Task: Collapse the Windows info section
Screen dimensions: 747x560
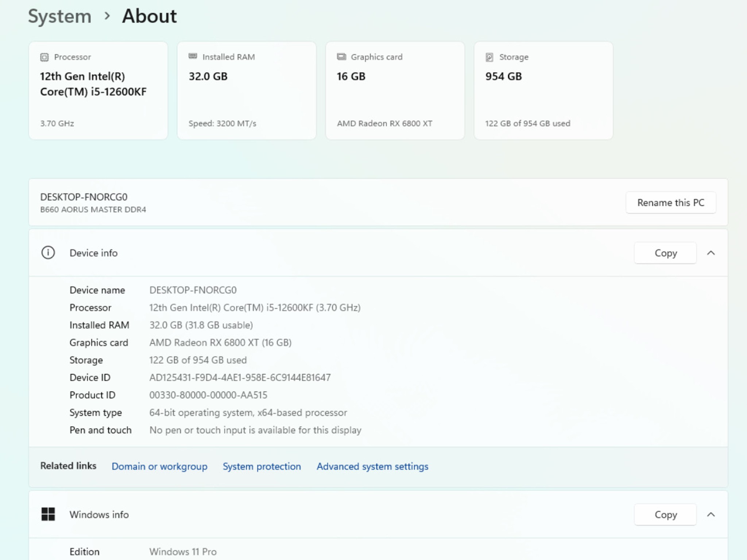Action: [x=711, y=514]
